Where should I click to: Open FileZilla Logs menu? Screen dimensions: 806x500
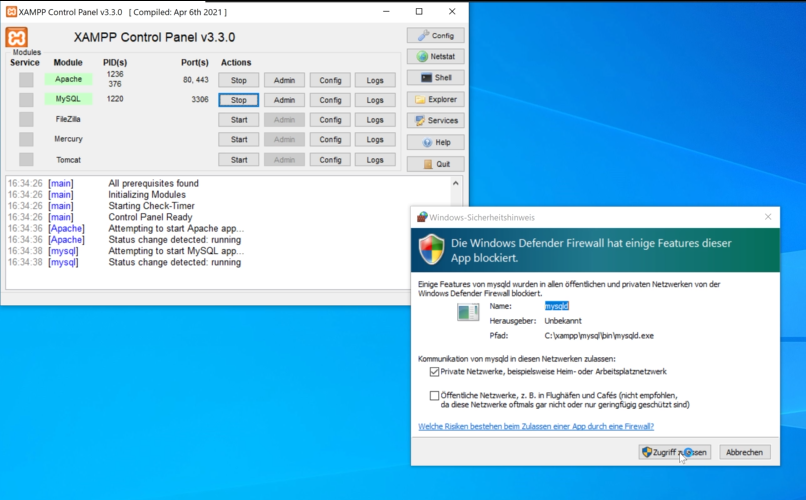pyautogui.click(x=375, y=120)
